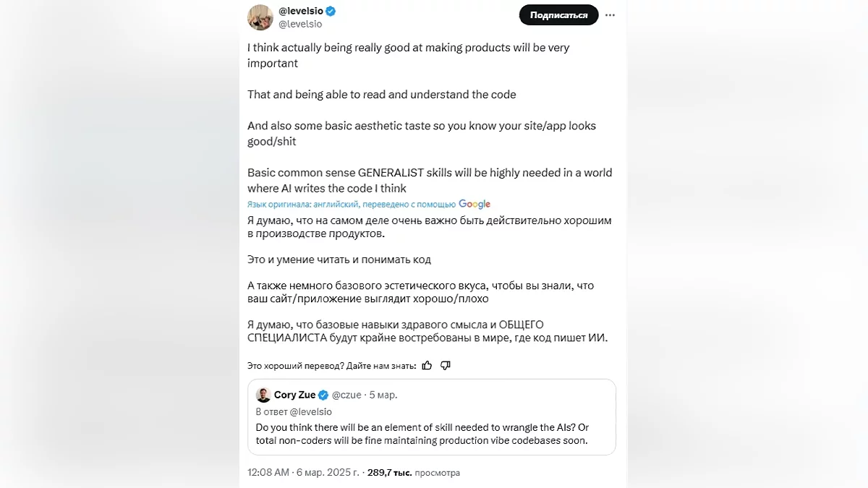Image resolution: width=868 pixels, height=488 pixels.
Task: Click the original language translation notice
Action: coord(351,205)
